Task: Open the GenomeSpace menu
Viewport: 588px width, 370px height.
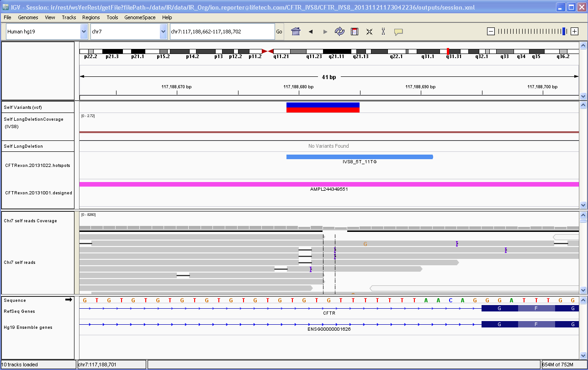Action: pos(140,17)
